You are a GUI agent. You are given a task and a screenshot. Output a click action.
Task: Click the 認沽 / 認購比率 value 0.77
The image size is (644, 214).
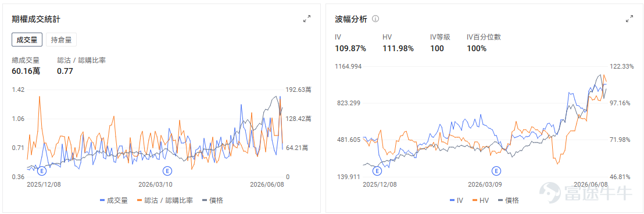pos(65,71)
